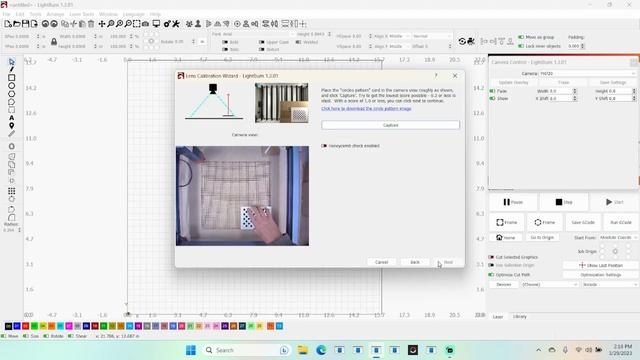
Task: Click the Open file folder icon
Action: point(17,24)
